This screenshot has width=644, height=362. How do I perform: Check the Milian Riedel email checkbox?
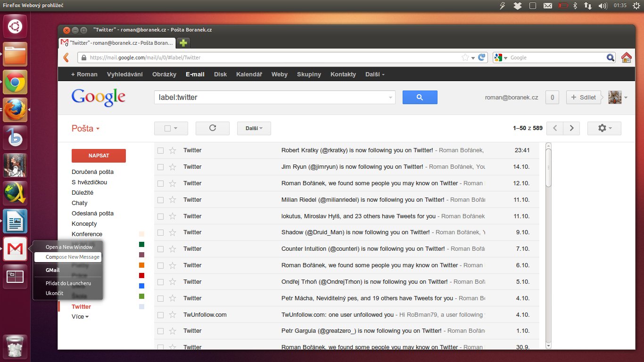tap(161, 200)
